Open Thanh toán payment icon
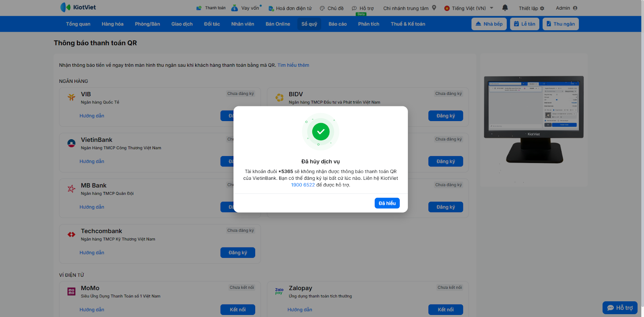 [199, 8]
